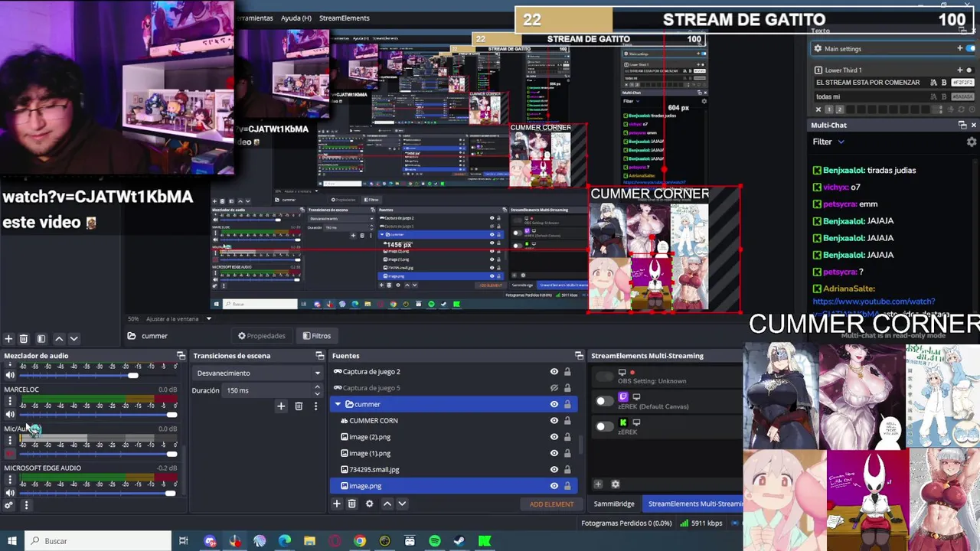Remove scene transition with trash icon

[299, 406]
